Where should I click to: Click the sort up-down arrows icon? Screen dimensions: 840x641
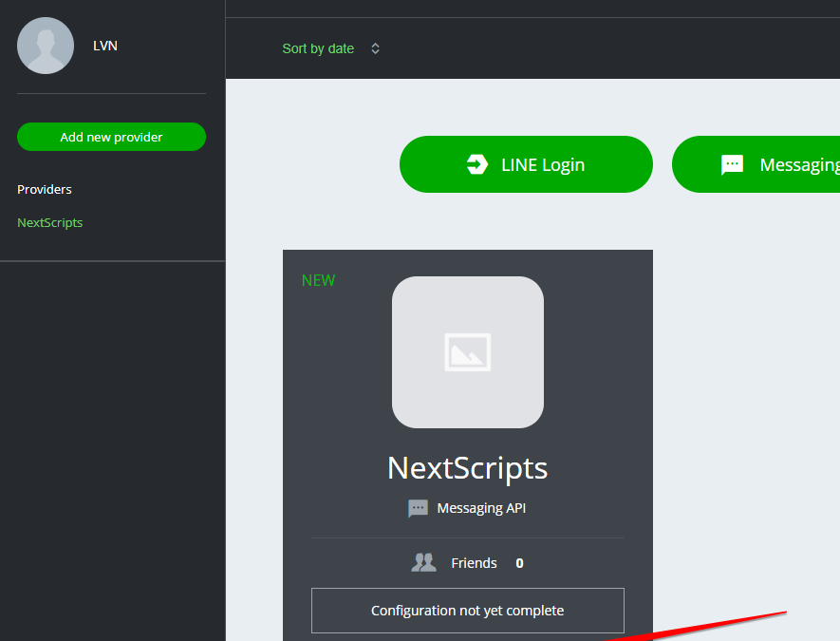click(376, 48)
